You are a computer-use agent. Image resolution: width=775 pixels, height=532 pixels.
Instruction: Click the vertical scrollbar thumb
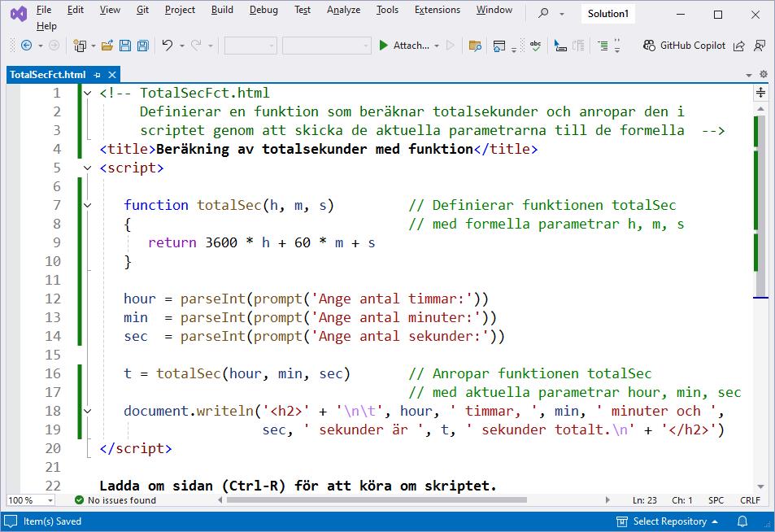pyautogui.click(x=761, y=203)
